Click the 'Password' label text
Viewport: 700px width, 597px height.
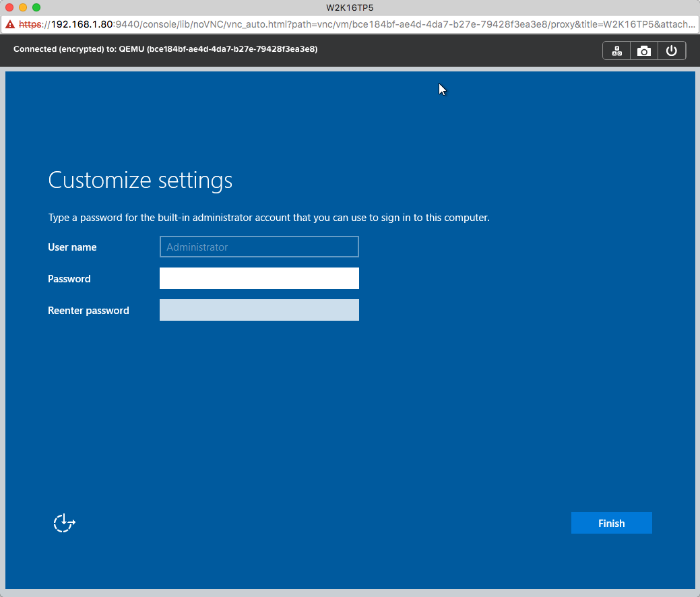click(69, 279)
